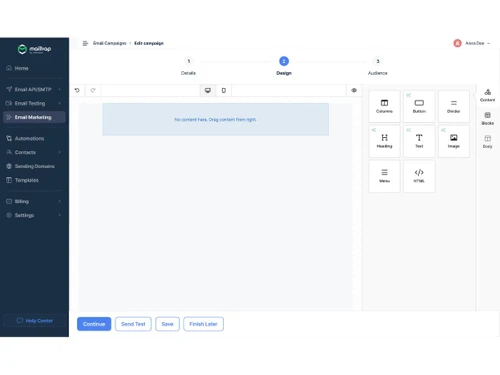The height and width of the screenshot is (375, 500).
Task: Select the HTML content block
Action: [419, 176]
